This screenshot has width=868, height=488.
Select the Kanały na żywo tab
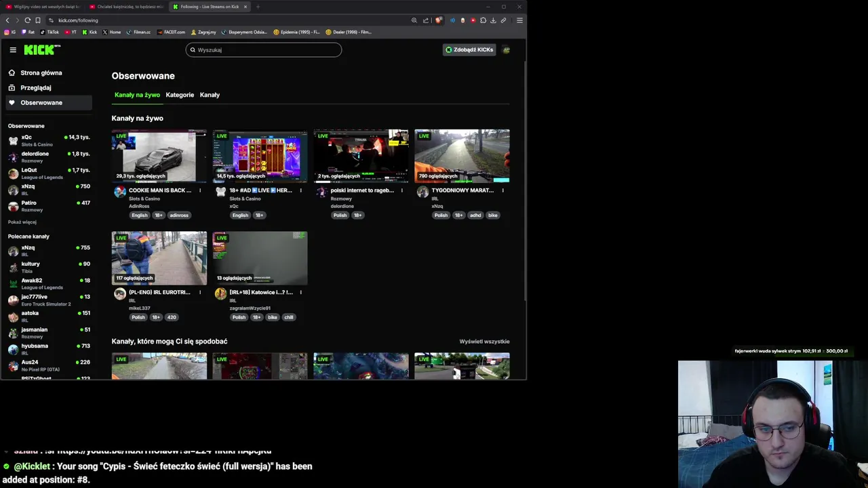(x=137, y=95)
